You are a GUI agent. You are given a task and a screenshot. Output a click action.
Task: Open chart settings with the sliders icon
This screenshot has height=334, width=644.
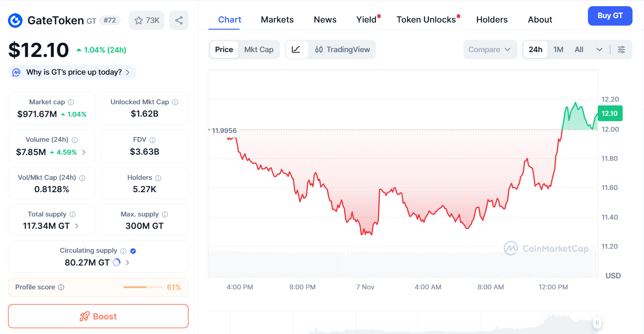tap(621, 49)
